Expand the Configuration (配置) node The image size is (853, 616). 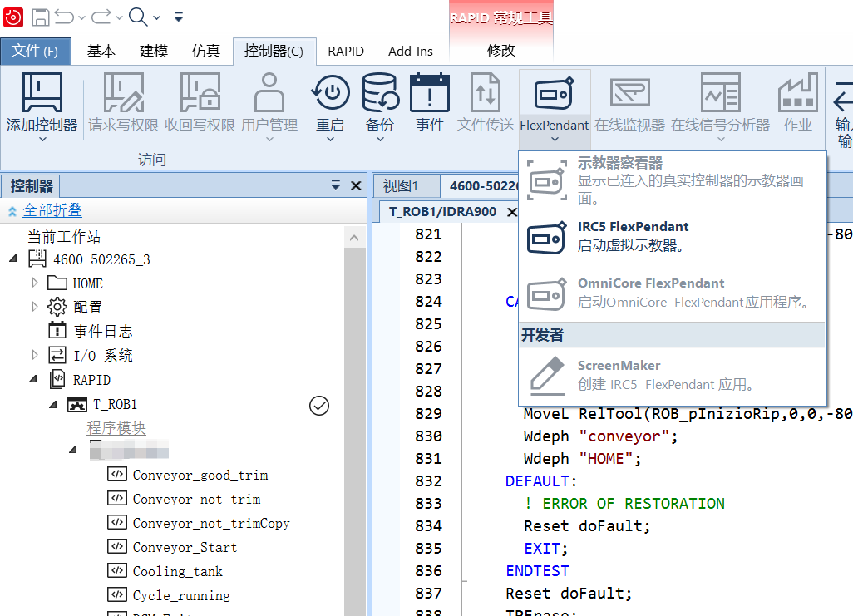click(x=35, y=307)
